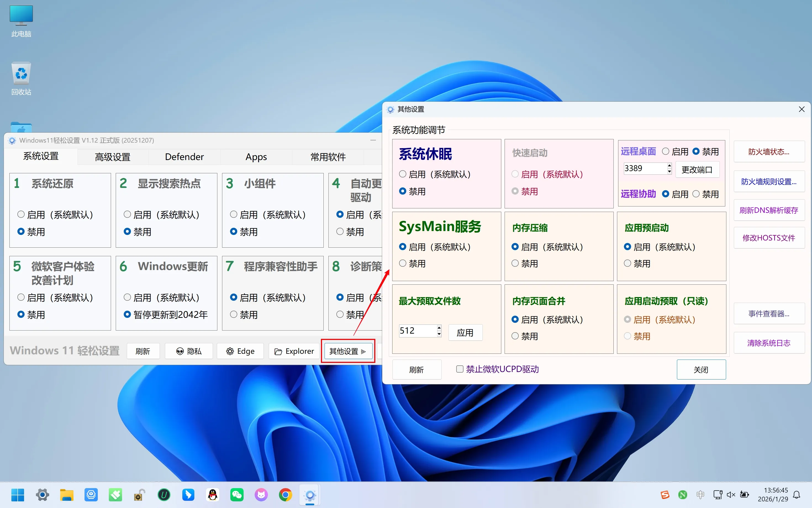Open the Recycle Bin desktop icon
The height and width of the screenshot is (508, 812).
tap(21, 74)
